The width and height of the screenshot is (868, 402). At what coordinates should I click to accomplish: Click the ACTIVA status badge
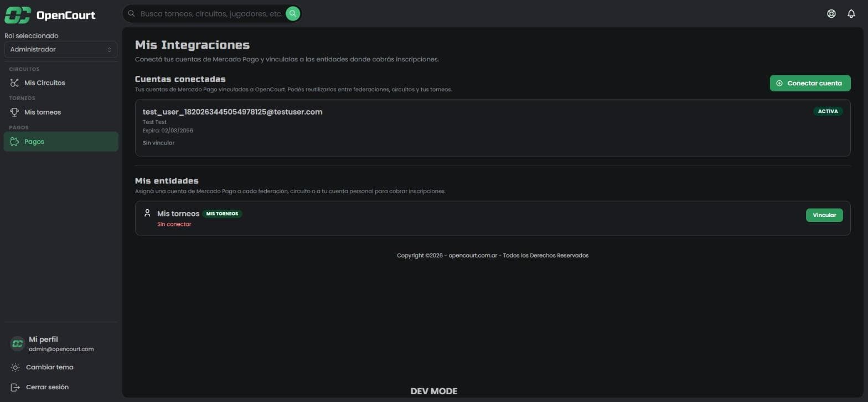click(828, 111)
